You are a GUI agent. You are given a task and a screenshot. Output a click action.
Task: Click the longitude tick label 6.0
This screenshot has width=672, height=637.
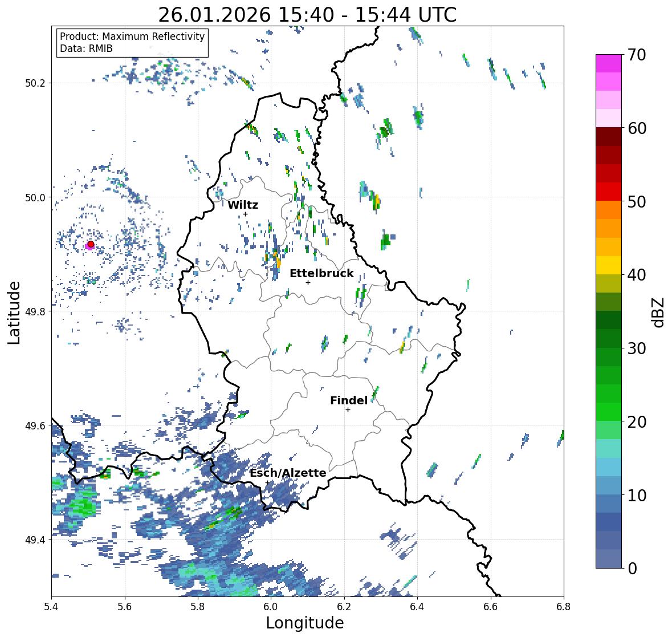(x=271, y=607)
